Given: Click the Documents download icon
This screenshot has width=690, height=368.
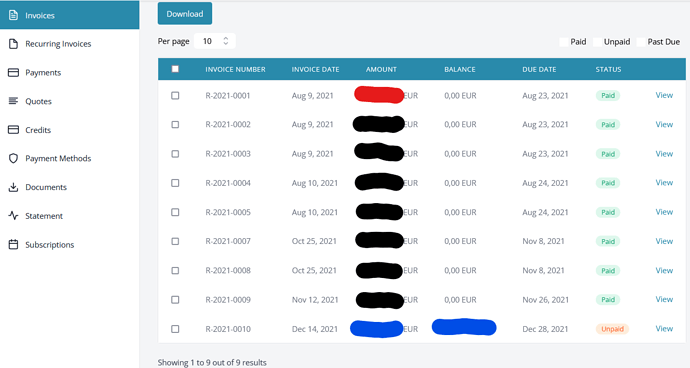Looking at the screenshot, I should [14, 187].
